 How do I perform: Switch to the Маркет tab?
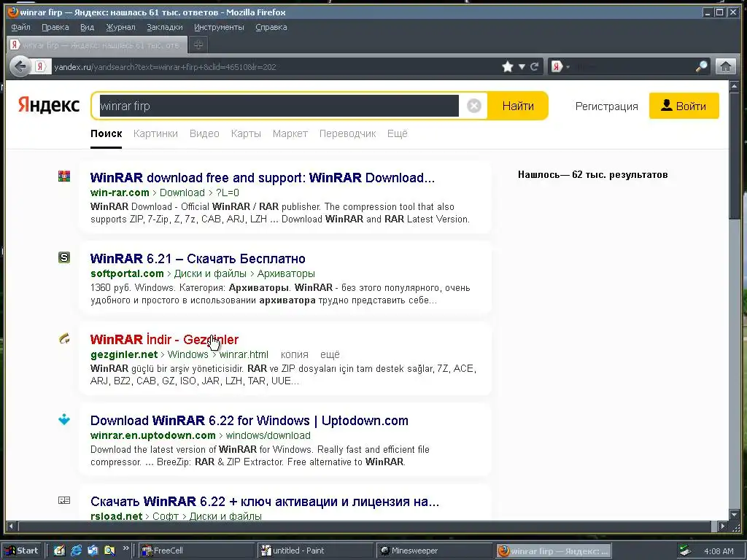290,134
